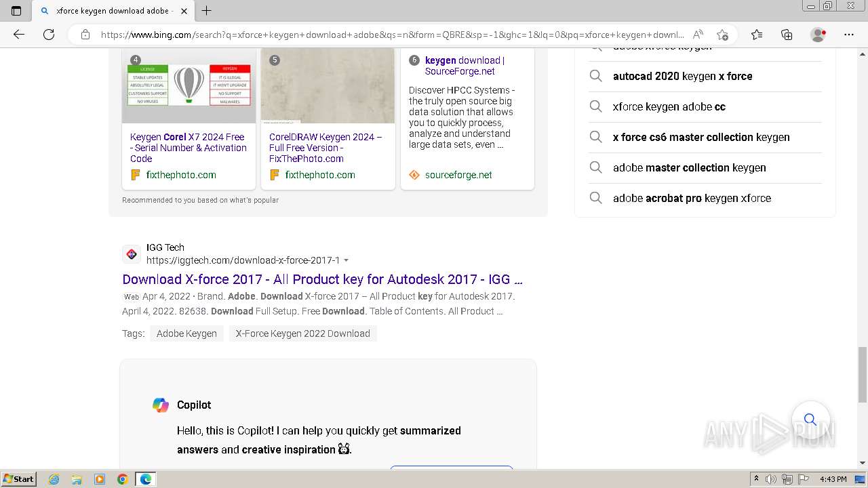Image resolution: width=868 pixels, height=488 pixels.
Task: Search related: x force cs6 master collection keygen
Action: point(701,137)
